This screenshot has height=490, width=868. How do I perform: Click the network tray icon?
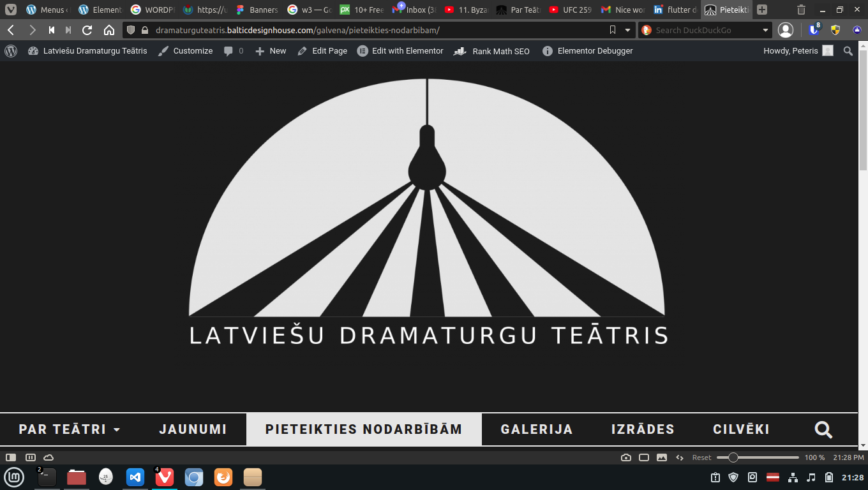point(793,477)
